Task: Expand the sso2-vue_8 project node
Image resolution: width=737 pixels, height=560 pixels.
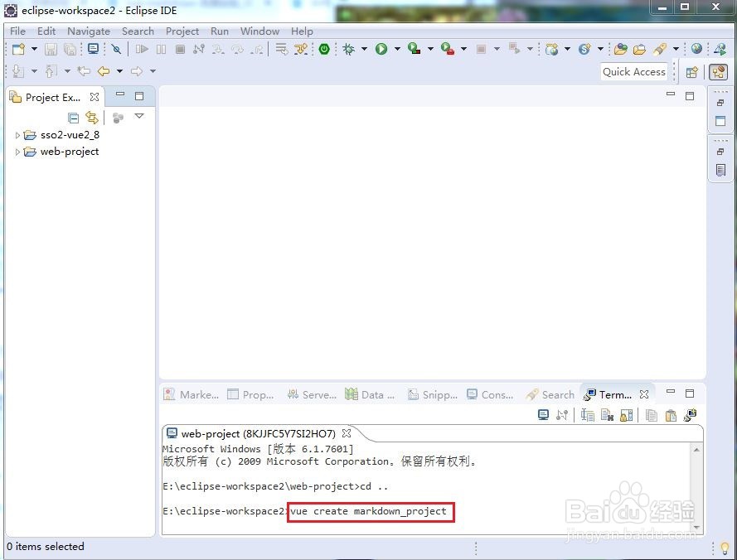Action: (x=17, y=134)
